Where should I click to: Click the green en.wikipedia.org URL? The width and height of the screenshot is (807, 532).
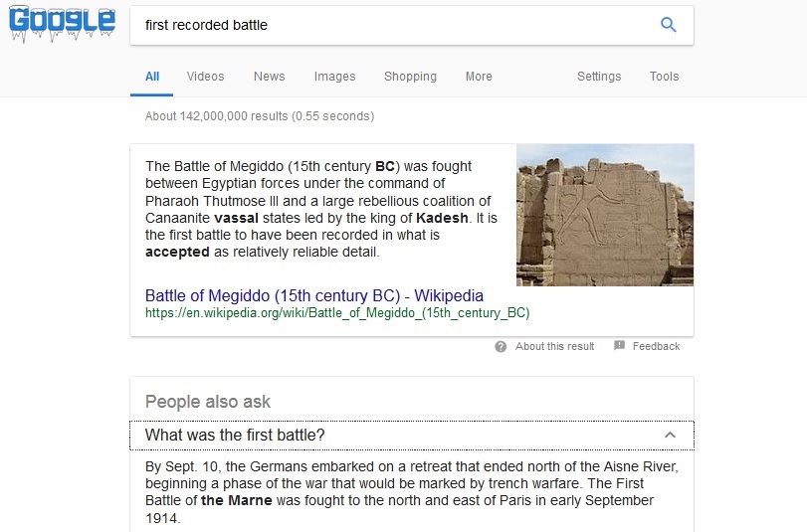point(337,312)
